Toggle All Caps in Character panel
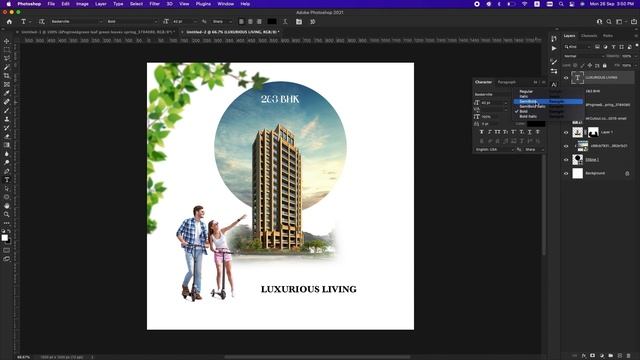The height and width of the screenshot is (360, 640). coord(498,132)
